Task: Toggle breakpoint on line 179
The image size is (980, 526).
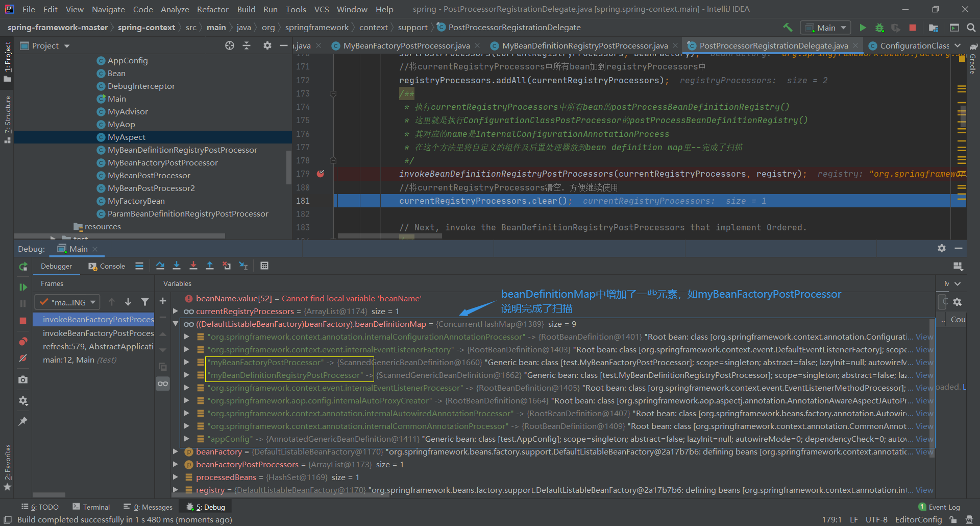Action: pyautogui.click(x=321, y=174)
